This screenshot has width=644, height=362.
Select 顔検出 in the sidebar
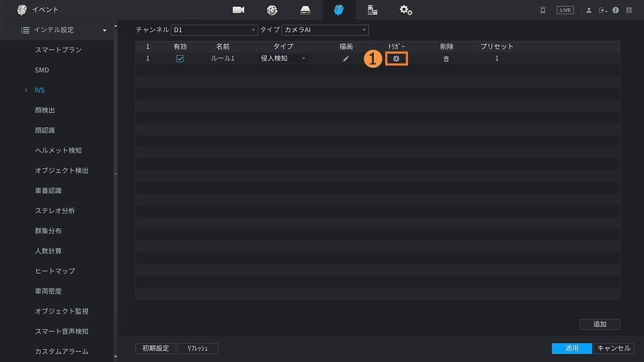[45, 110]
